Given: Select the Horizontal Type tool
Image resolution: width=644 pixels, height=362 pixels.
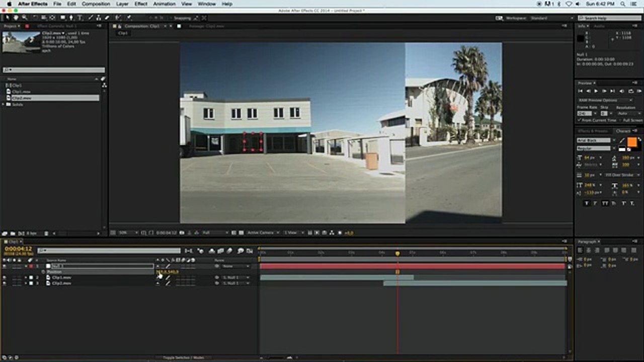Looking at the screenshot, I should pyautogui.click(x=79, y=18).
